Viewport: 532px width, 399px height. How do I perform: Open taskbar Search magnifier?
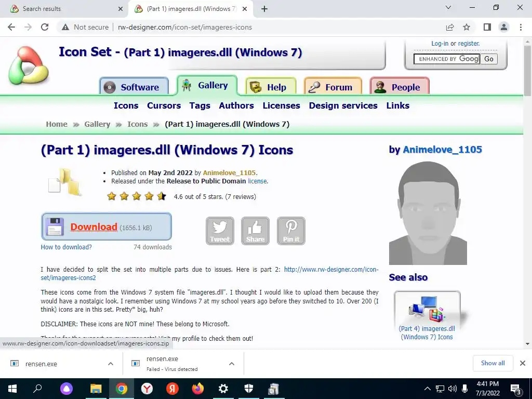[37, 389]
